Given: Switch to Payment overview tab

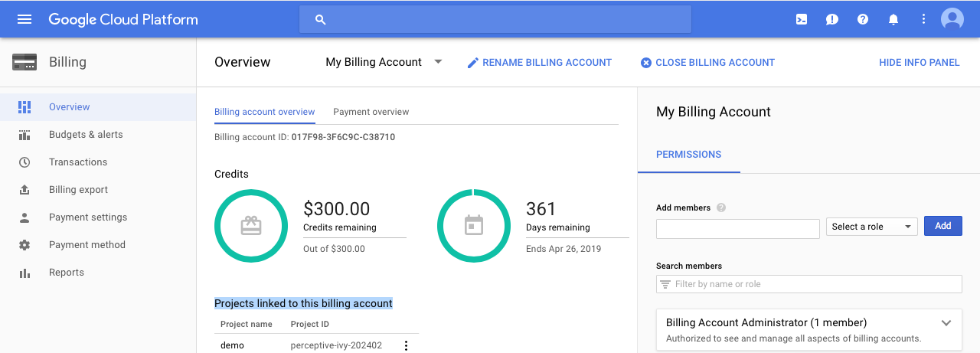Looking at the screenshot, I should [x=371, y=112].
